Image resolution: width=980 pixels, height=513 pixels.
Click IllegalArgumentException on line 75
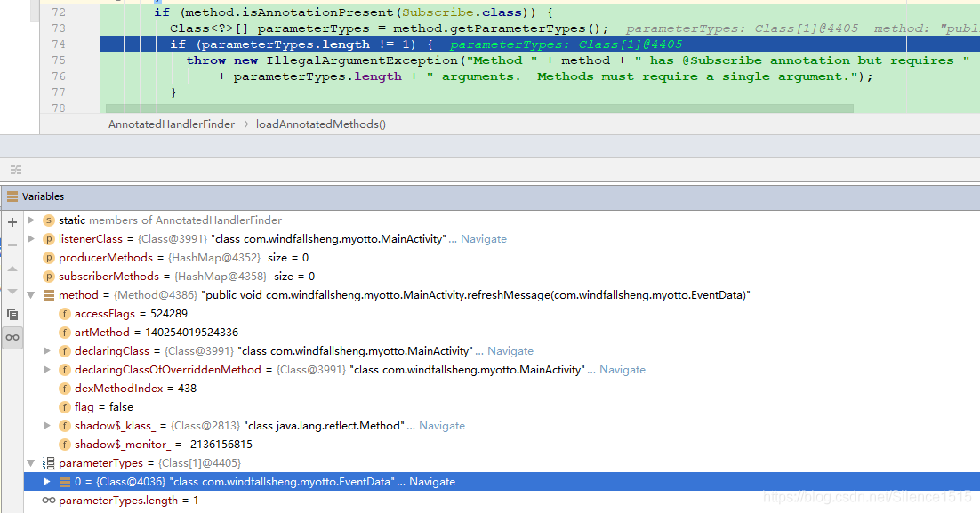[x=363, y=60]
